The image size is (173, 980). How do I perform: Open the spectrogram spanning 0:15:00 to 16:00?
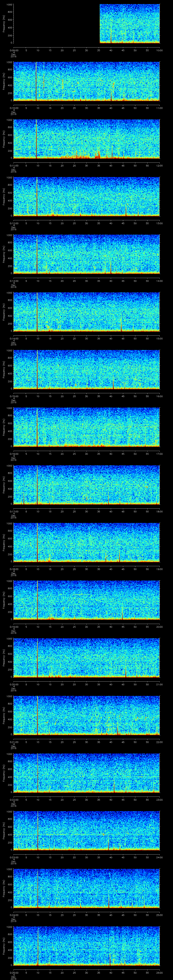86,369
